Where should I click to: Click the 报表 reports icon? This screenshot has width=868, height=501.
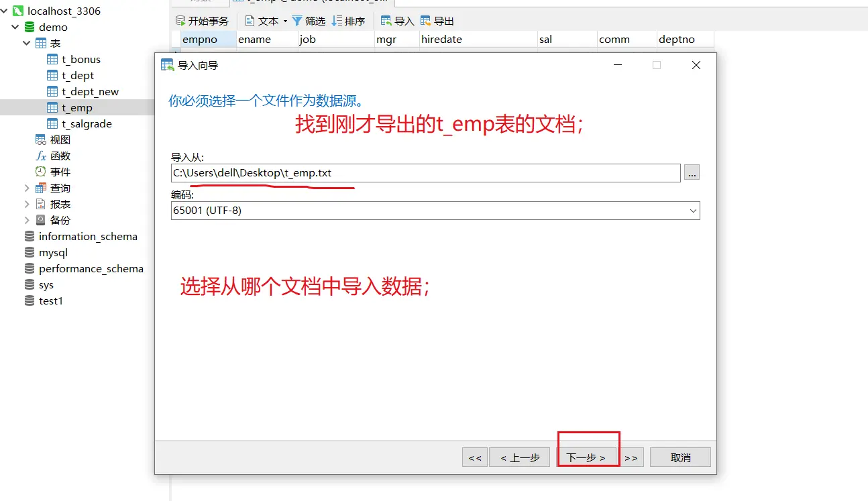(41, 205)
